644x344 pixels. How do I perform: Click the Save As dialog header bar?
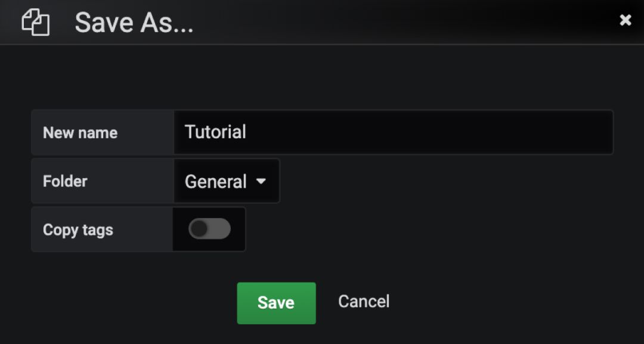(322, 21)
